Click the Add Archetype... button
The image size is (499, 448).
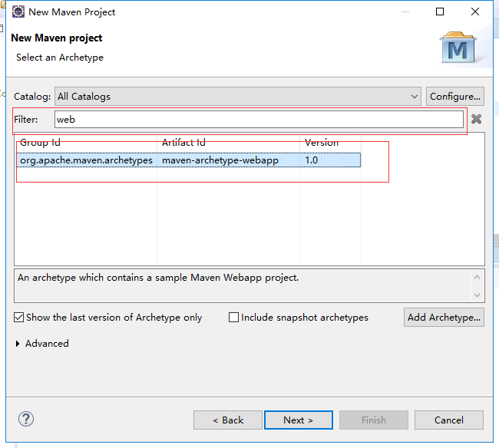click(444, 318)
